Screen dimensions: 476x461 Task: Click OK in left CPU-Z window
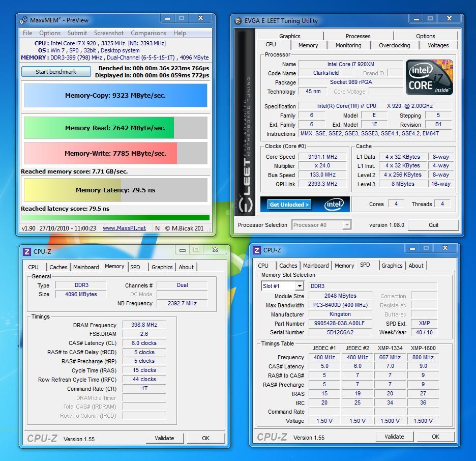pyautogui.click(x=206, y=438)
